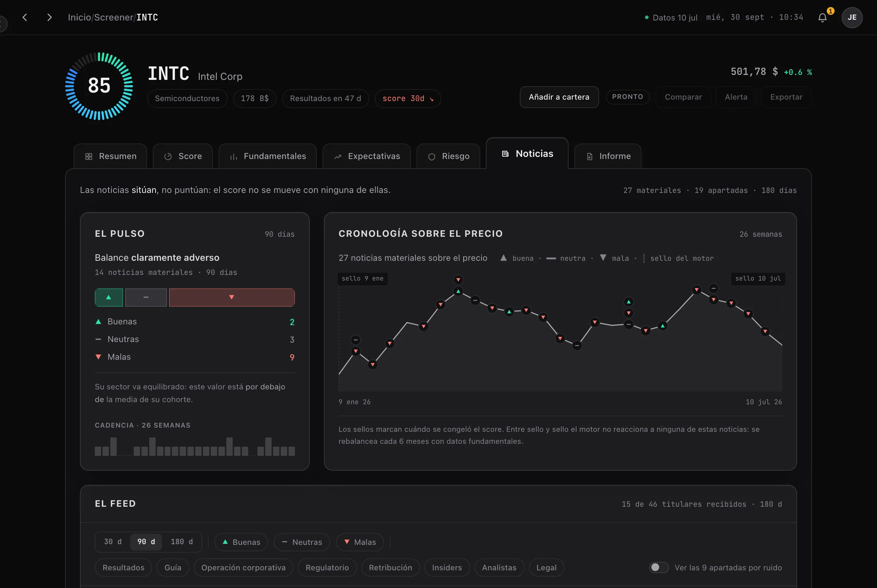Click the Screener breadcrumb link

[114, 17]
